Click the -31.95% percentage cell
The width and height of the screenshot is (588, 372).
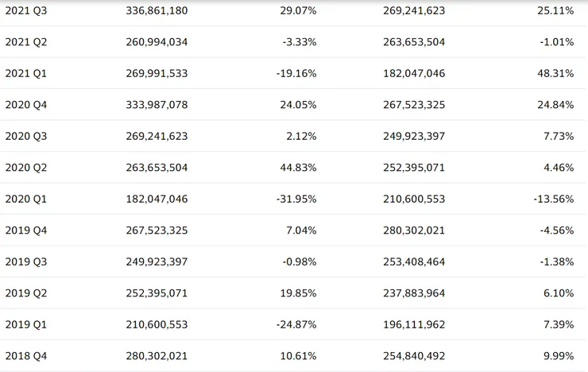click(x=296, y=199)
